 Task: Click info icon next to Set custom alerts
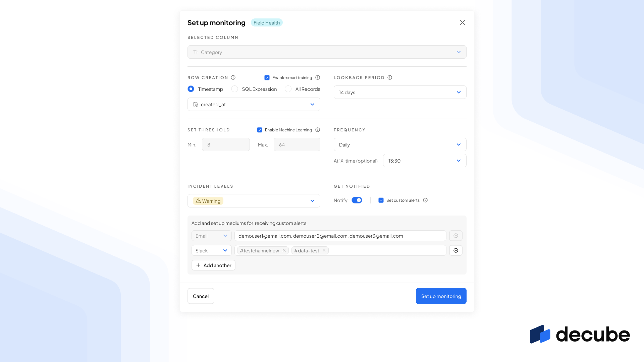point(425,200)
